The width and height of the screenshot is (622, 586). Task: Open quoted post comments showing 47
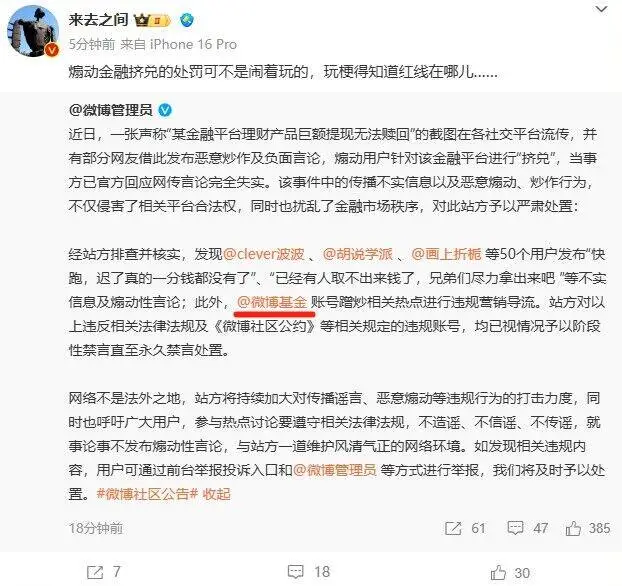[528, 528]
